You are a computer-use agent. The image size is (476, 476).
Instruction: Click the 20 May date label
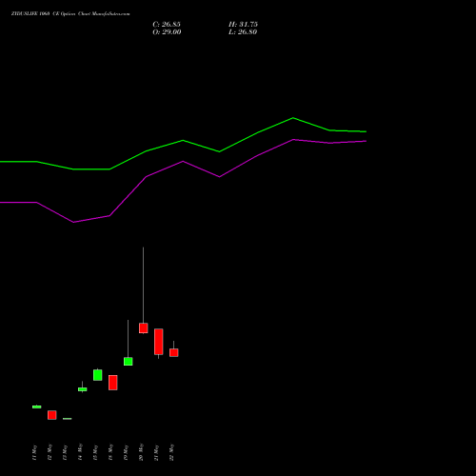click(141, 452)
